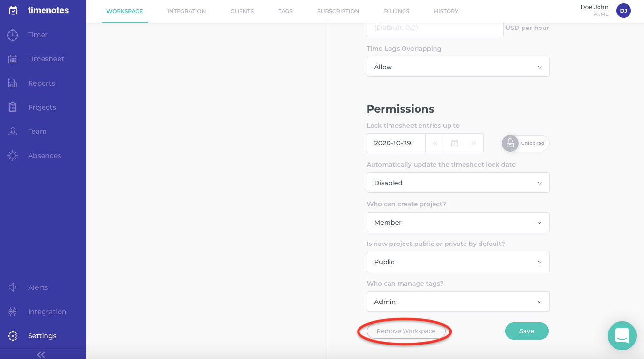Click the lock date field 2020-10-29
644x359 pixels.
(396, 144)
